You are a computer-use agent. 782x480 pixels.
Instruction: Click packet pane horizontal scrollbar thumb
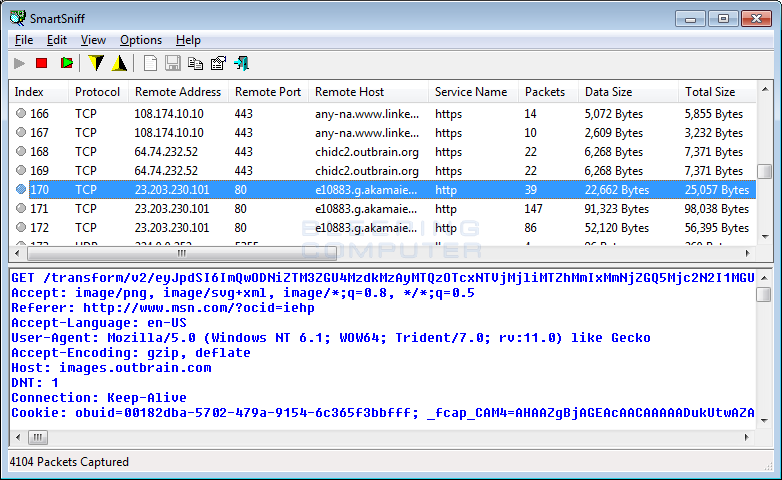pos(37,438)
